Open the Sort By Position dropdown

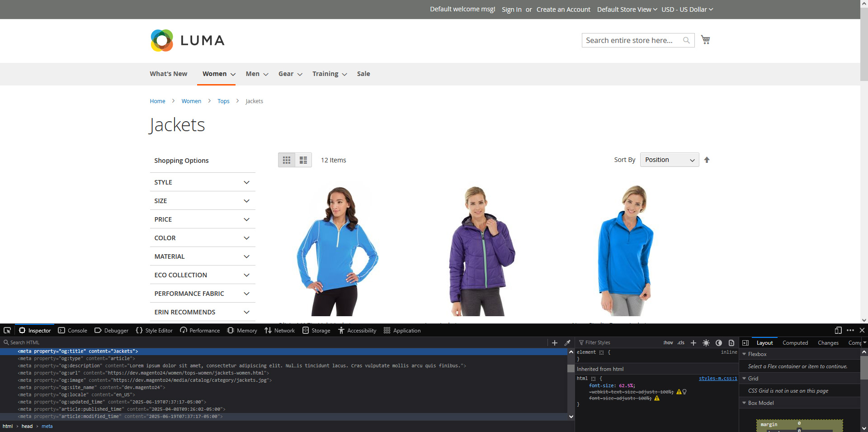coord(669,160)
